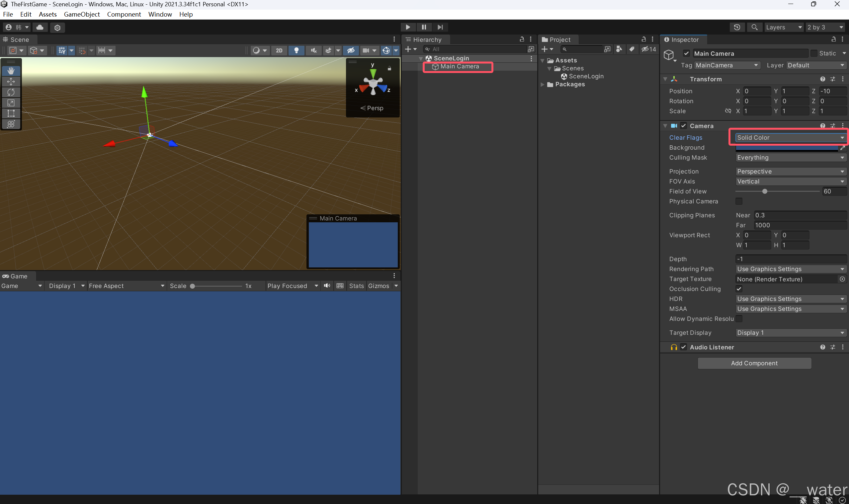This screenshot has height=504, width=849.
Task: Select the Move tool in Scene toolbar
Action: click(x=11, y=82)
